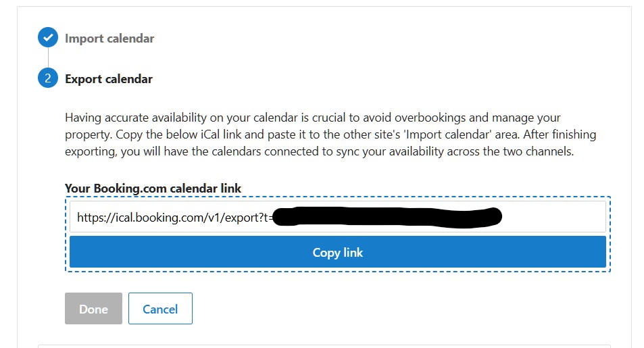This screenshot has width=644, height=348.
Task: Click the Import calendar completed checkmark icon
Action: tap(47, 38)
